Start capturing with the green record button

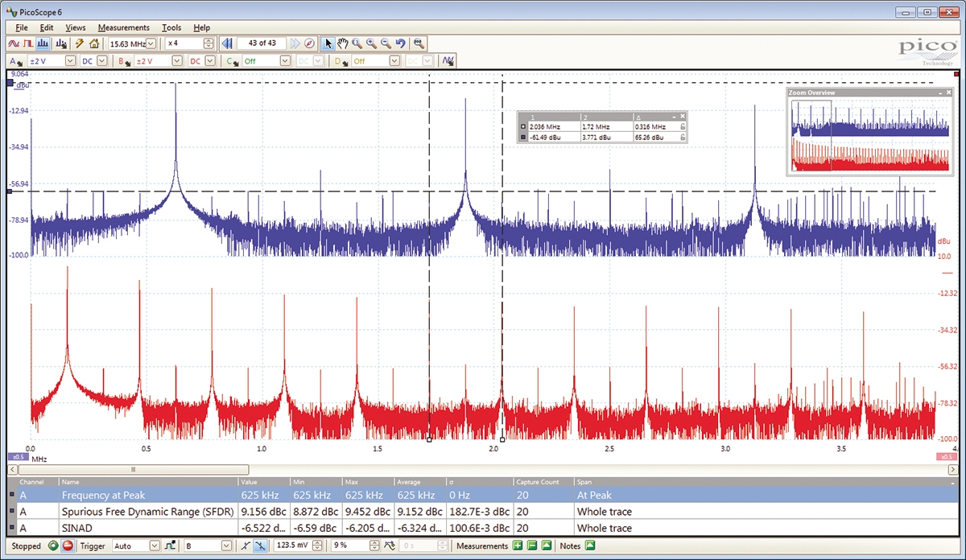point(52,546)
